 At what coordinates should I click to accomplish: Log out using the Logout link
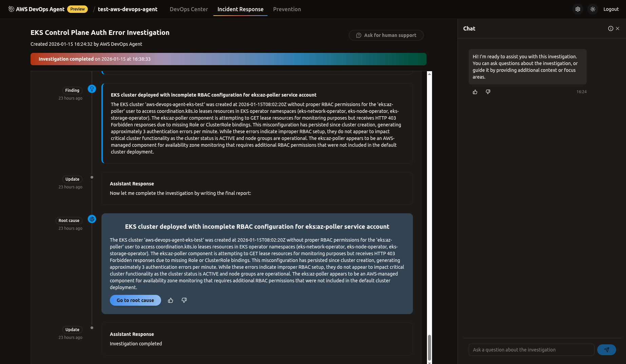click(x=611, y=9)
